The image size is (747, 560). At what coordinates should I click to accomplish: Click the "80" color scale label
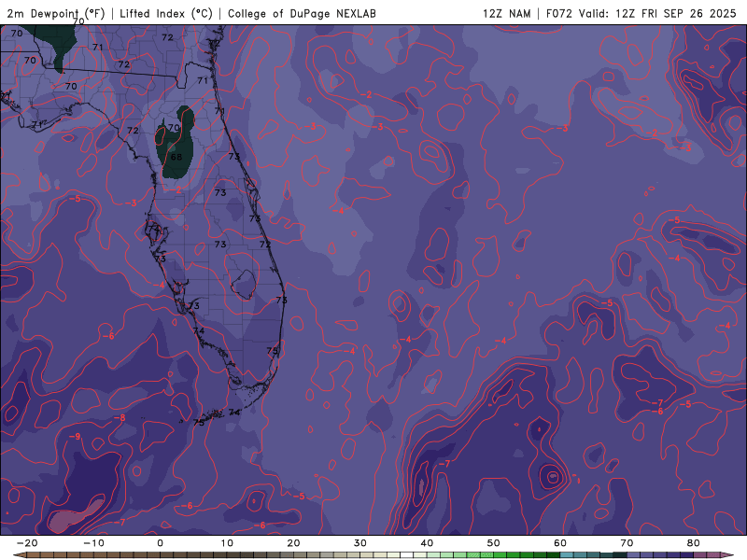click(x=694, y=543)
